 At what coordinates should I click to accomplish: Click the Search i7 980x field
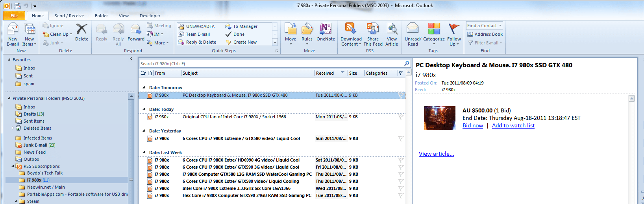click(272, 64)
